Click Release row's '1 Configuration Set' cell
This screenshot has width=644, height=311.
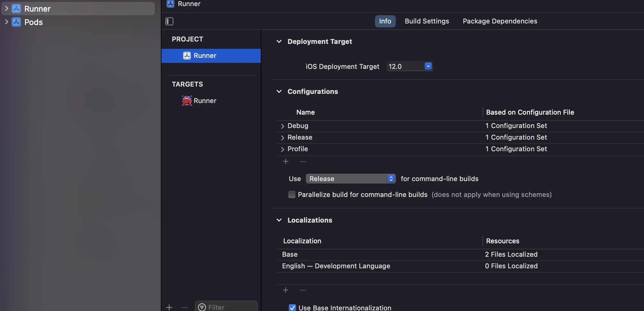(516, 137)
